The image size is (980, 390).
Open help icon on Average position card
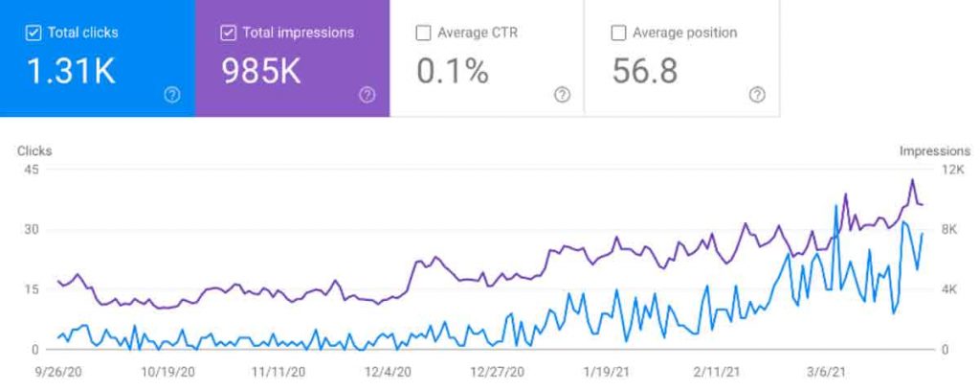757,95
